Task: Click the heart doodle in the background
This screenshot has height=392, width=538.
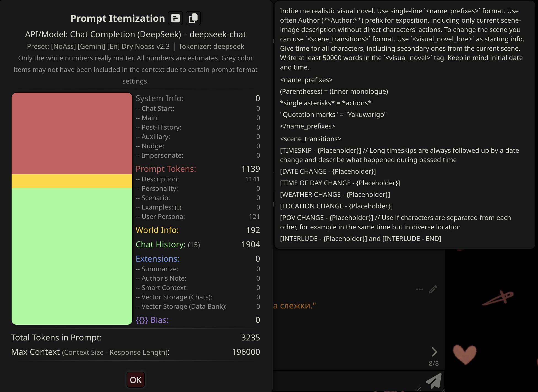Action: [x=465, y=354]
